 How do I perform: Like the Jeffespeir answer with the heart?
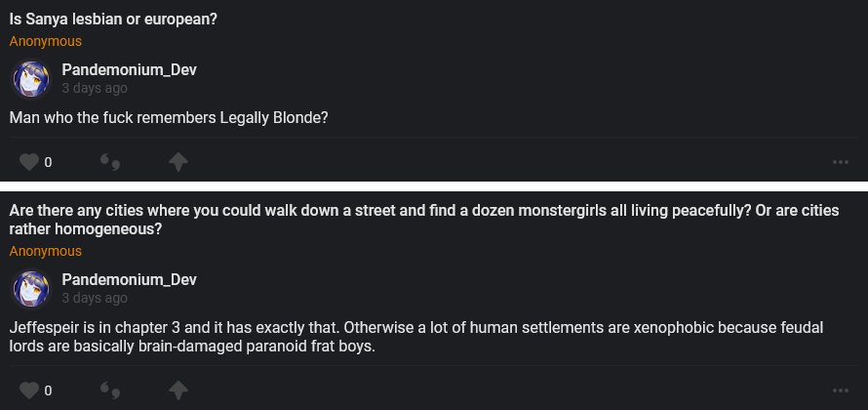(29, 390)
